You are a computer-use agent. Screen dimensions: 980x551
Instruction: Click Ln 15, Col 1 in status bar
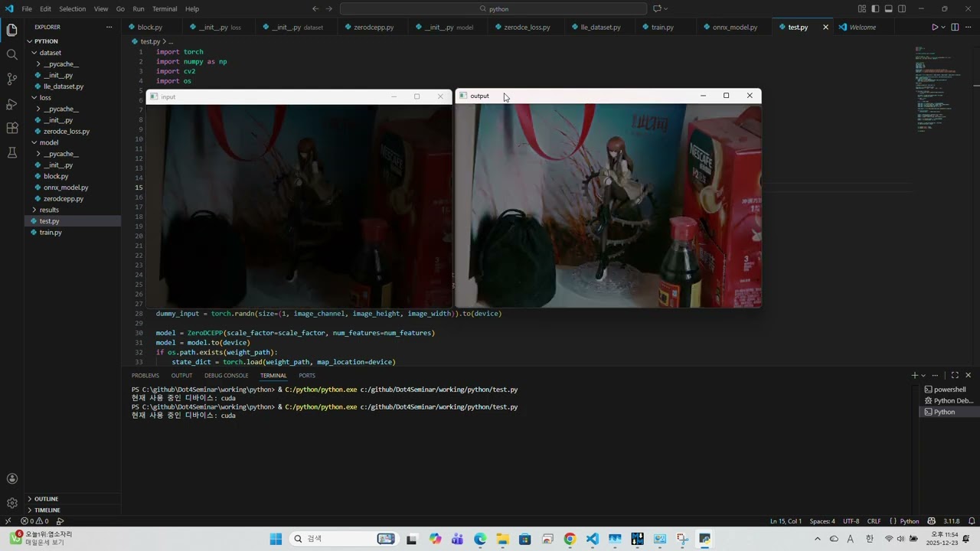pyautogui.click(x=786, y=521)
